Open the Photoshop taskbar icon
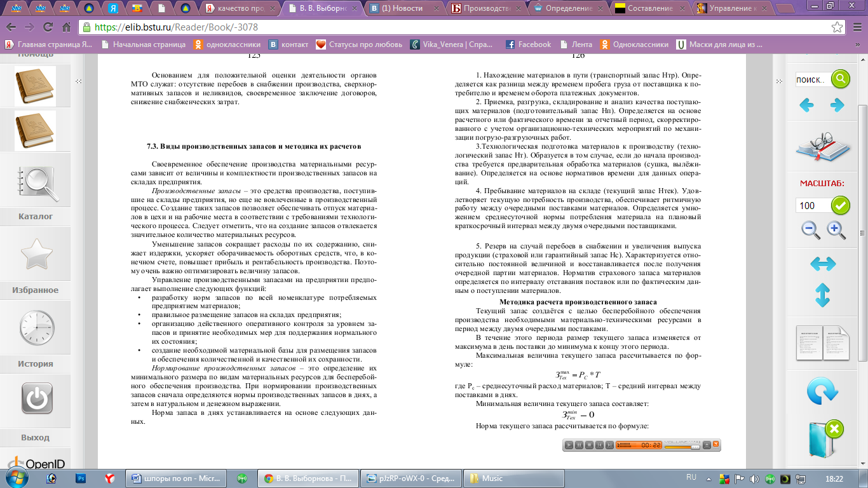The image size is (868, 488). [x=81, y=478]
